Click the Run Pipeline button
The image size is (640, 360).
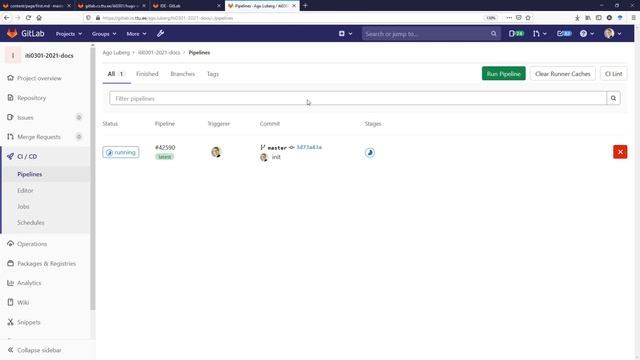click(503, 74)
